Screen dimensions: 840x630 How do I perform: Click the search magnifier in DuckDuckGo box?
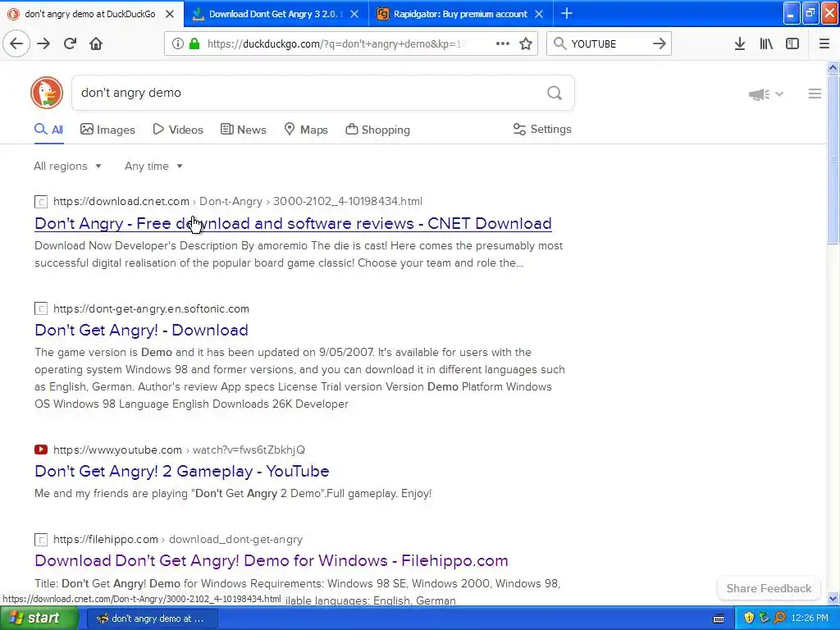pos(555,93)
